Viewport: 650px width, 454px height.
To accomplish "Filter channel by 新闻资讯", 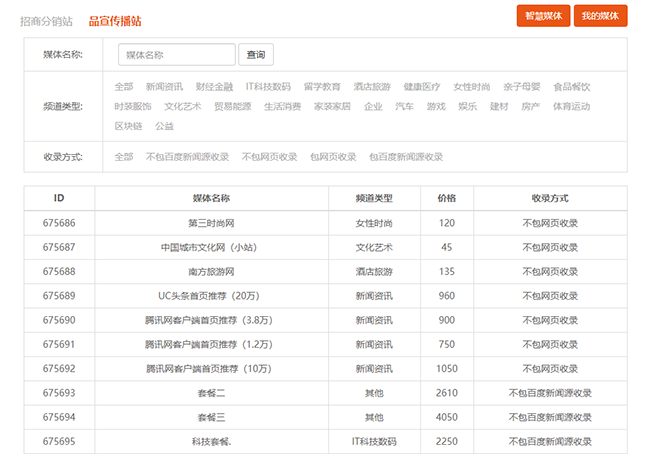I will coord(165,87).
